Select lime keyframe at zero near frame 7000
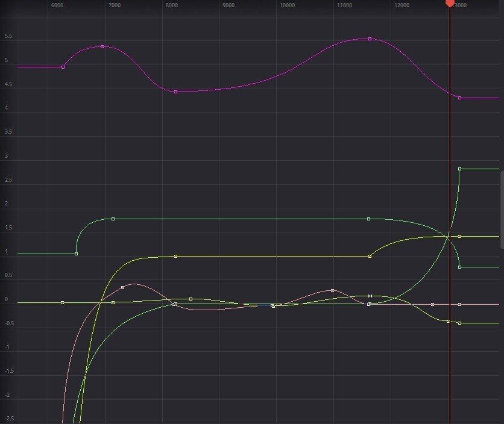Screen dimensions: 504x424 pos(113,302)
